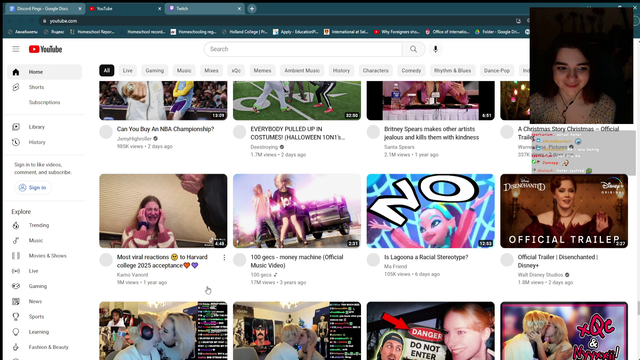Close the Discord Pings Google Docs tab
The height and width of the screenshot is (360, 640).
(80, 8)
